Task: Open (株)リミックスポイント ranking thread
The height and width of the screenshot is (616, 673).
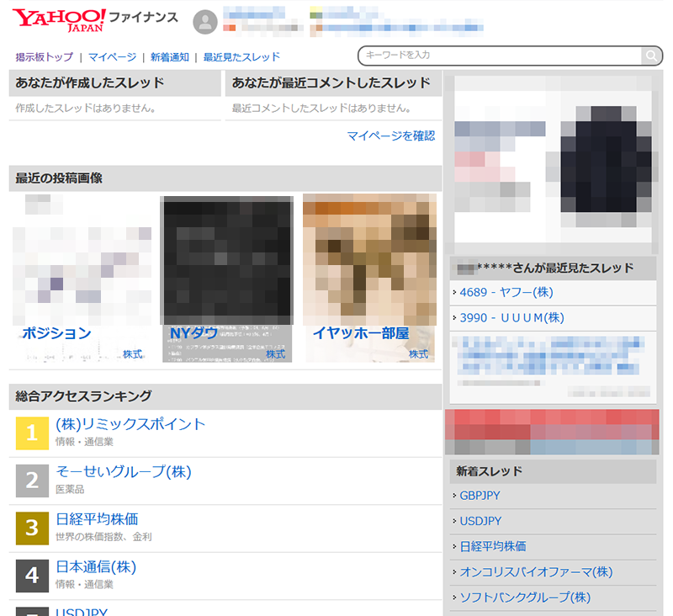Action: 130,424
